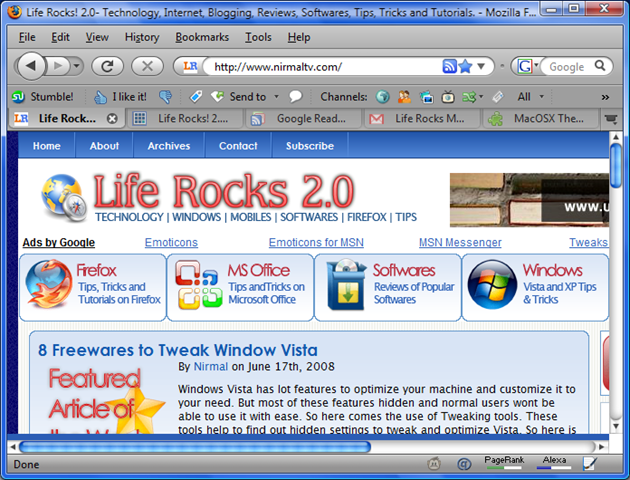
Task: Click the horizontal scrollbar right arrow
Action: [601, 447]
